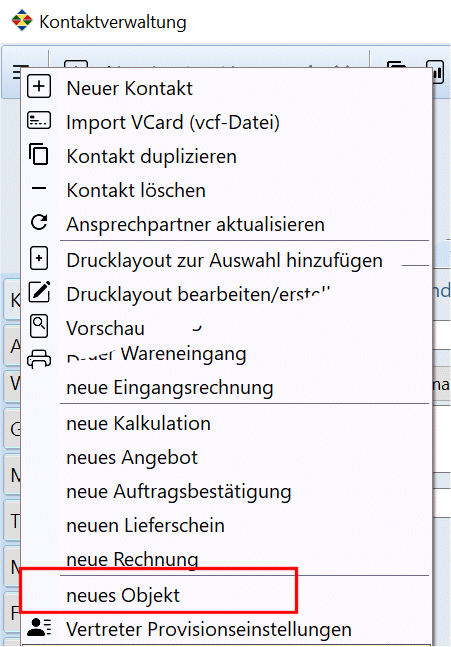Choose neue Rechnung from the menu
The width and height of the screenshot is (451, 647).
(x=132, y=560)
